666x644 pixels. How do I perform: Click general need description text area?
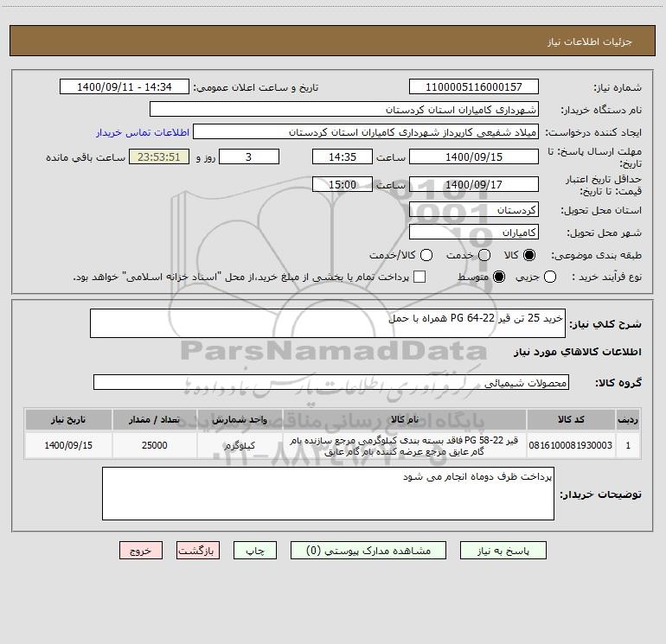click(328, 323)
